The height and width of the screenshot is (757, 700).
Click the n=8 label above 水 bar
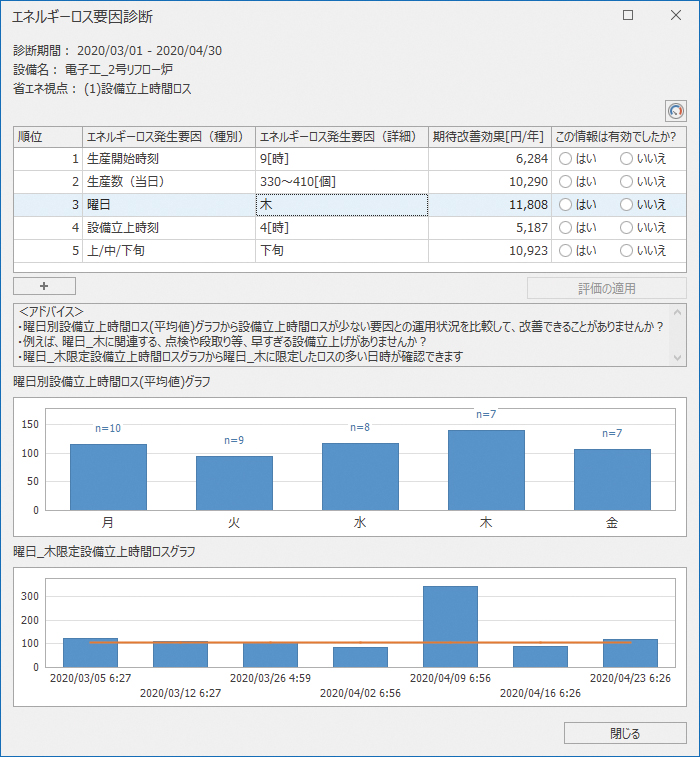tap(360, 427)
